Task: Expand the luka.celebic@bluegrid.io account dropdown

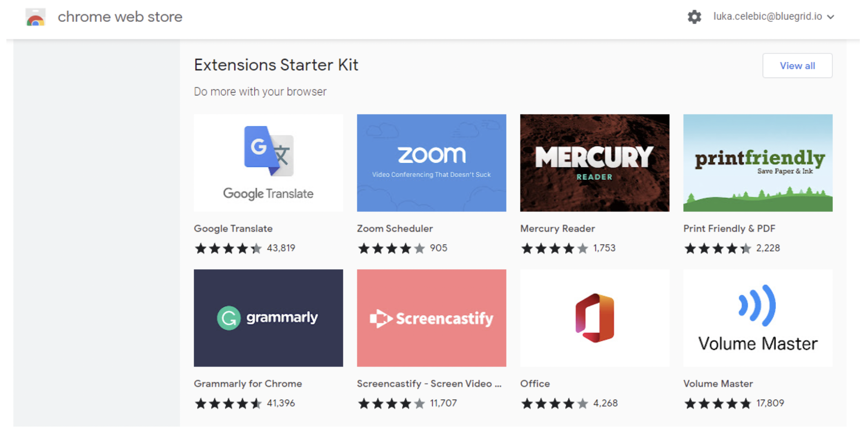Action: click(774, 16)
